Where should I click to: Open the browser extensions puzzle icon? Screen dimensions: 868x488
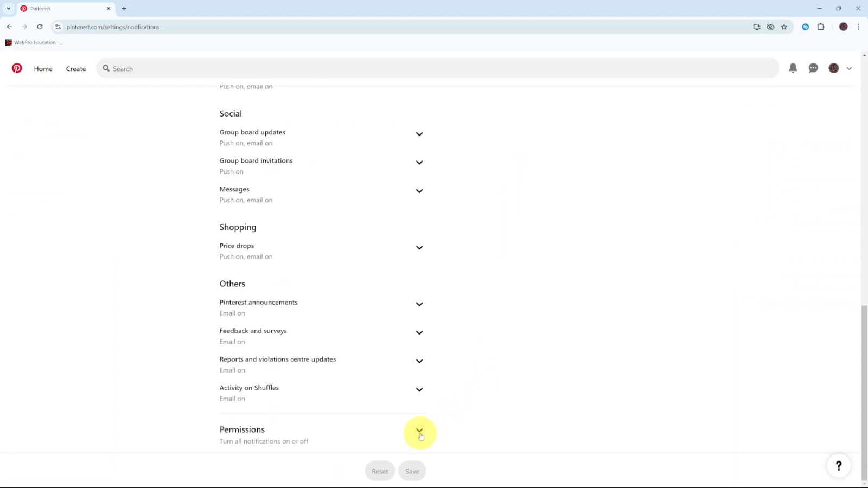[x=821, y=27]
